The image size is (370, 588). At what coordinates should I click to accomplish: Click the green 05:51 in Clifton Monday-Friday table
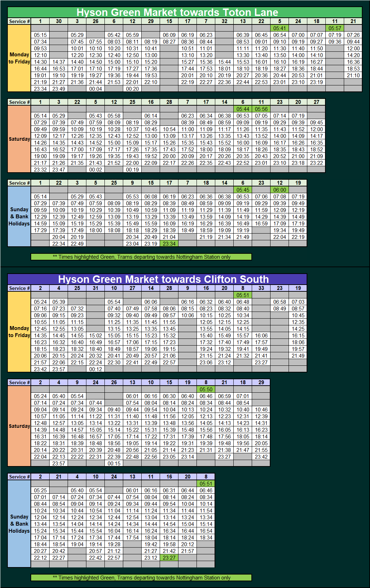tap(243, 295)
